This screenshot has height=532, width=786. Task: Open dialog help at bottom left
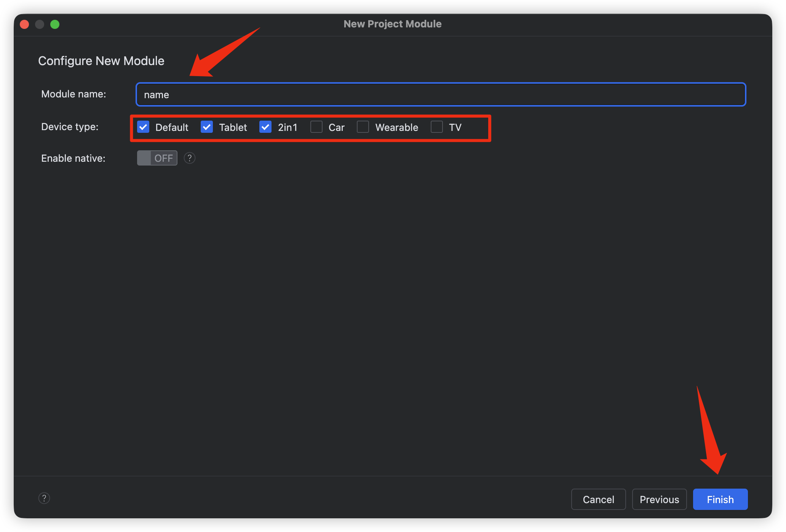tap(44, 498)
